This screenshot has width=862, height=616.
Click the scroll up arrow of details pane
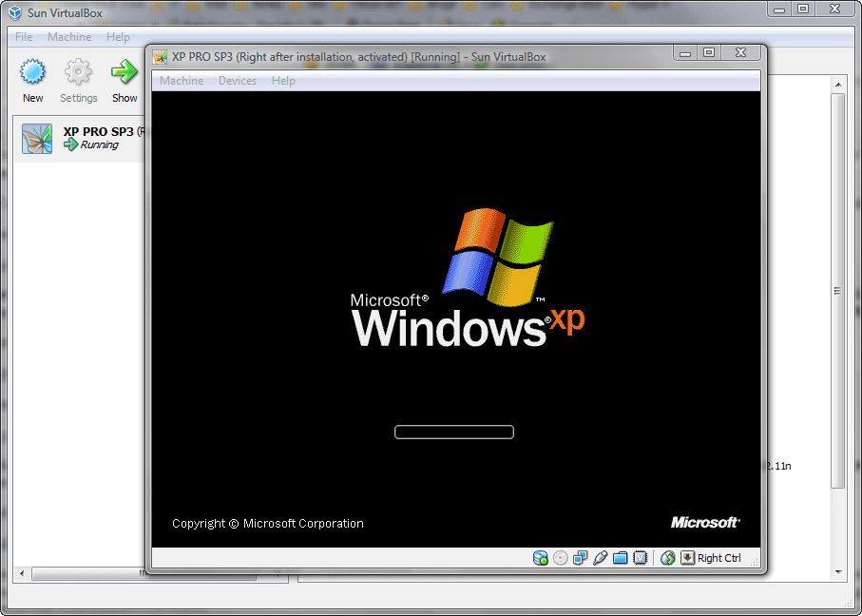838,85
